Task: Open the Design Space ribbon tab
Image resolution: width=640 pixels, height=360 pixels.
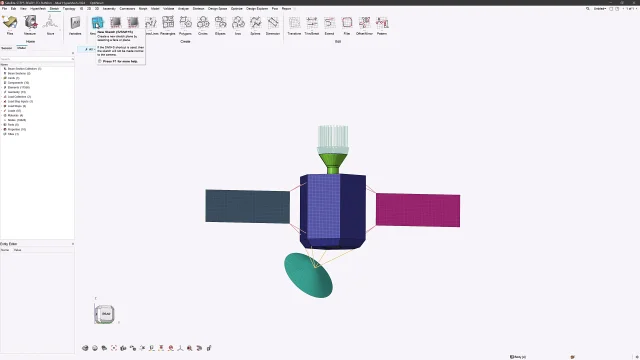Action: (x=218, y=9)
